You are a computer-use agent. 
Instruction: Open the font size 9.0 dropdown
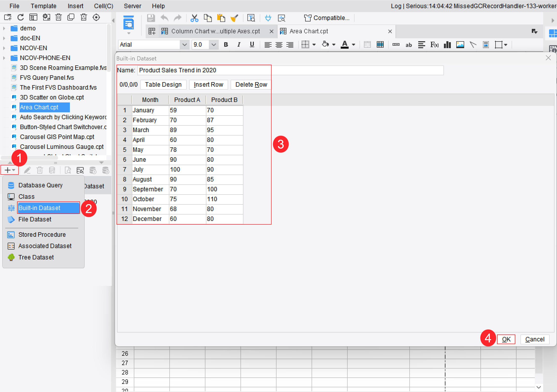[214, 45]
